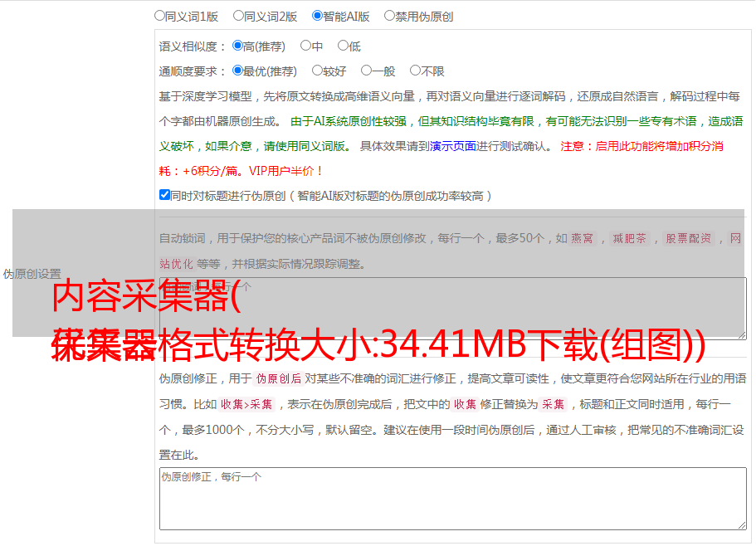Toggle 同时对标题进行伪原创 checkbox

[164, 195]
